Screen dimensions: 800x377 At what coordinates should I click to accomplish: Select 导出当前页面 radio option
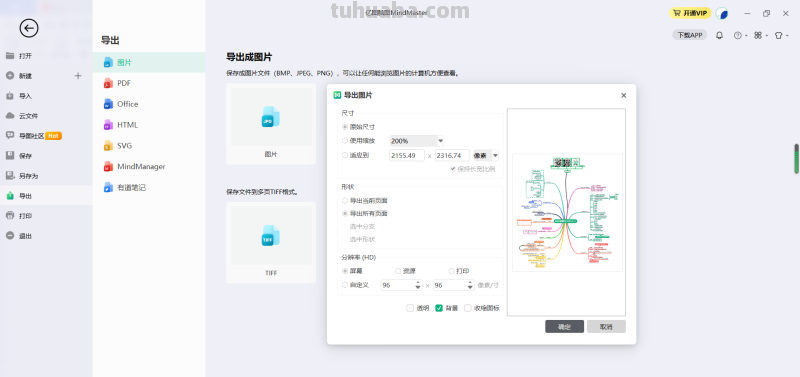coord(345,200)
